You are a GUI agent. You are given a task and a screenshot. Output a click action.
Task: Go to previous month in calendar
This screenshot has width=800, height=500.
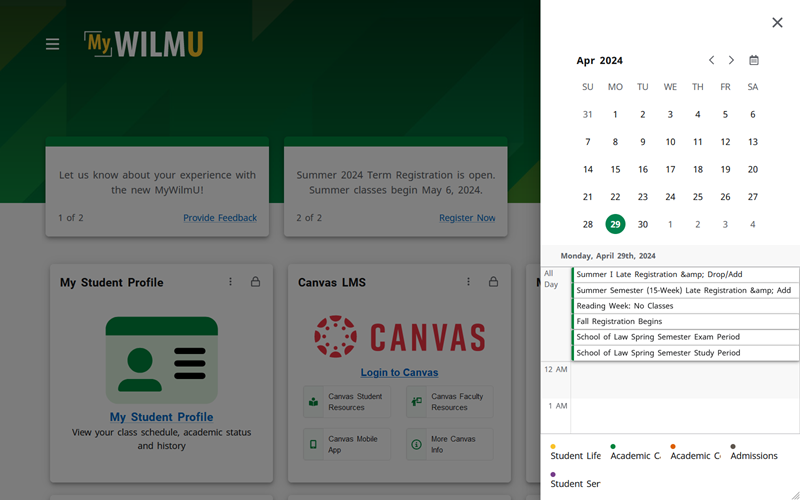(711, 60)
